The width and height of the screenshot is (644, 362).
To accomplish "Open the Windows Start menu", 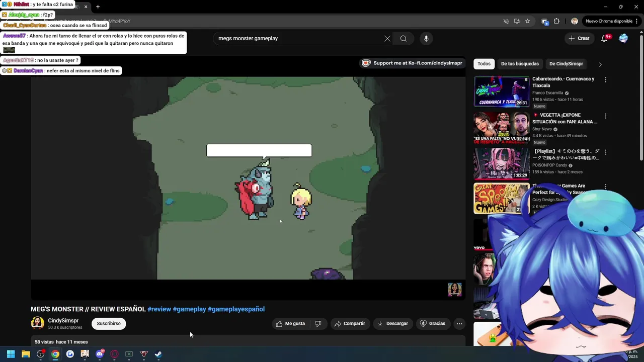I will click(x=11, y=354).
